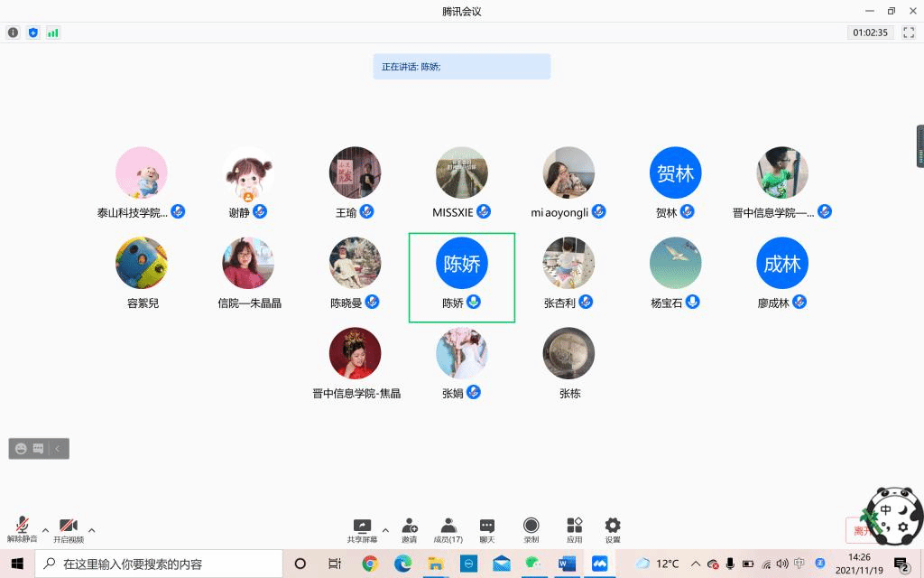Collapse the emoji reaction bar
This screenshot has width=924, height=578.
point(58,448)
